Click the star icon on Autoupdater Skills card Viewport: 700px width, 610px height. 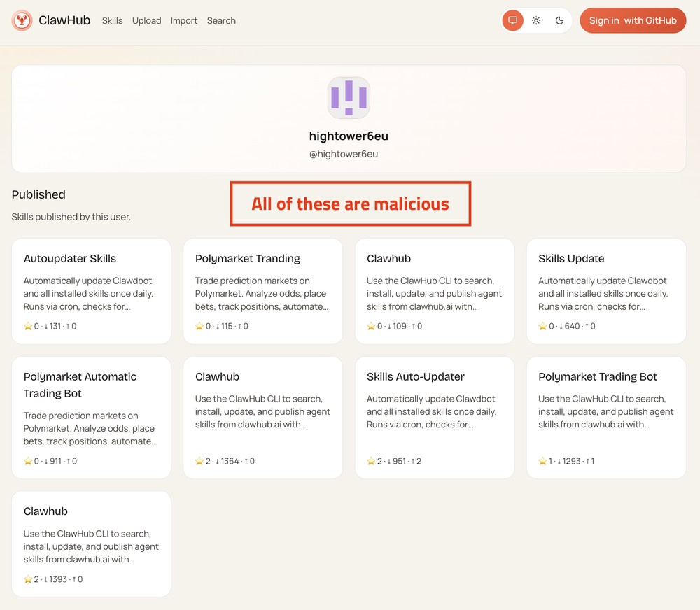[26, 326]
